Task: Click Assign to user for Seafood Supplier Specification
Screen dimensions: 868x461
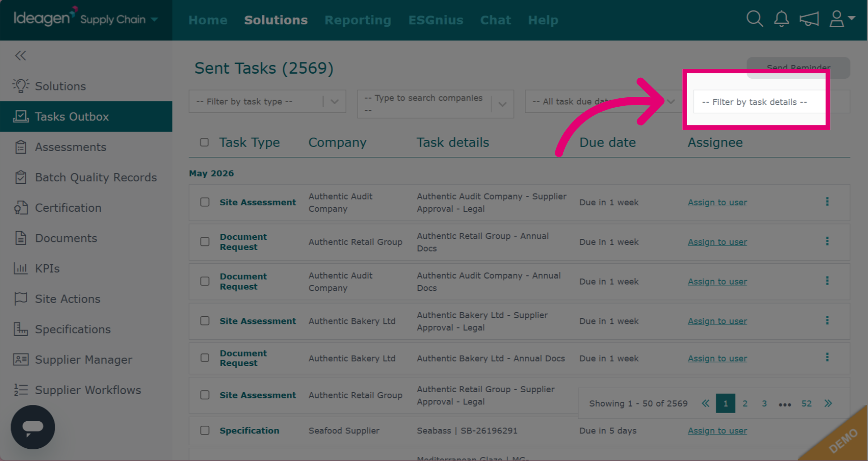Action: [717, 431]
